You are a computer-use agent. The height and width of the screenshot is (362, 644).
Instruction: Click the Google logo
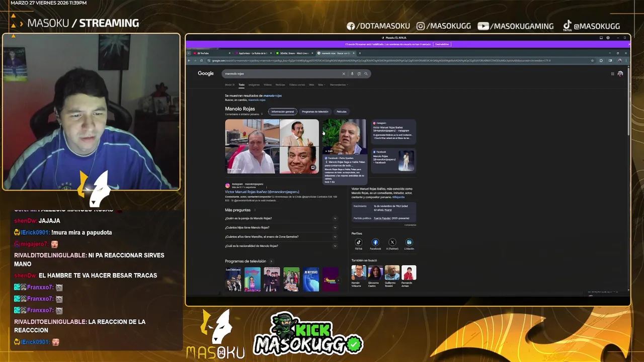[206, 73]
